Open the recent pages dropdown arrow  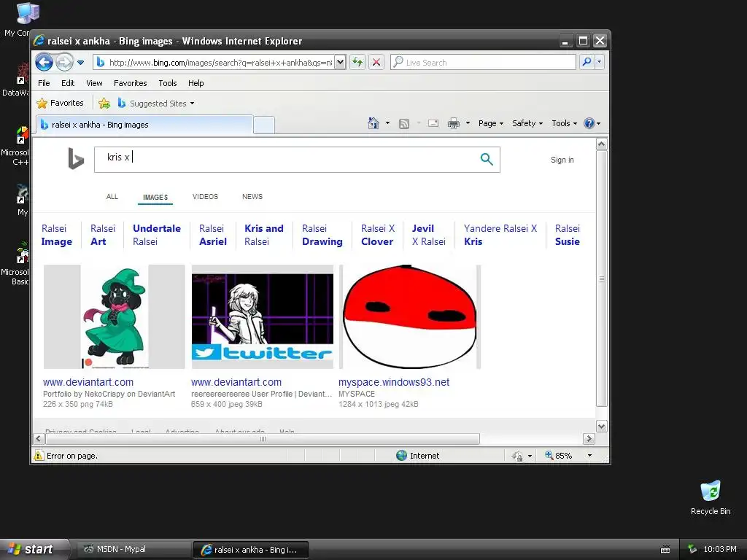pos(80,63)
